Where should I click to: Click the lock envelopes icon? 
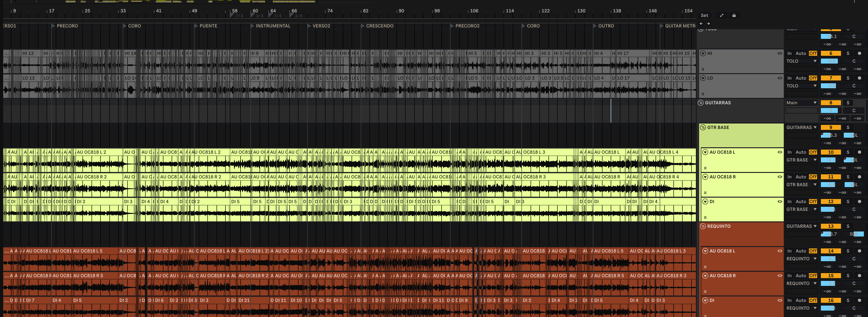point(734,16)
